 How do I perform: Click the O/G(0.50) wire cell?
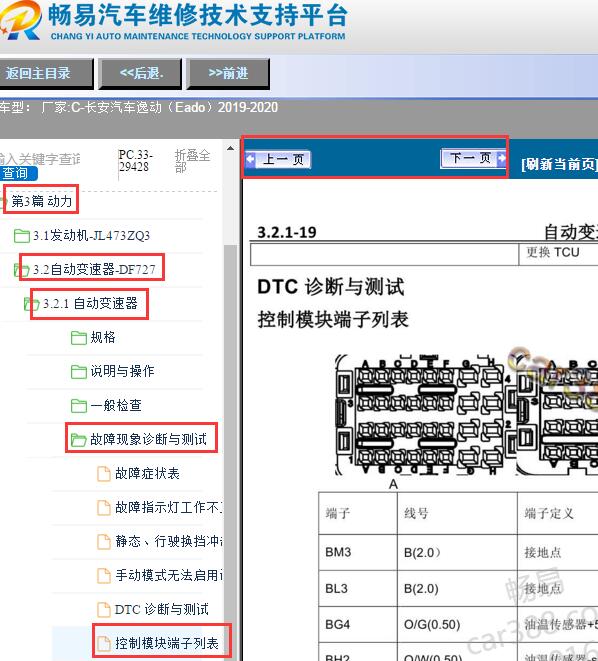click(457, 624)
